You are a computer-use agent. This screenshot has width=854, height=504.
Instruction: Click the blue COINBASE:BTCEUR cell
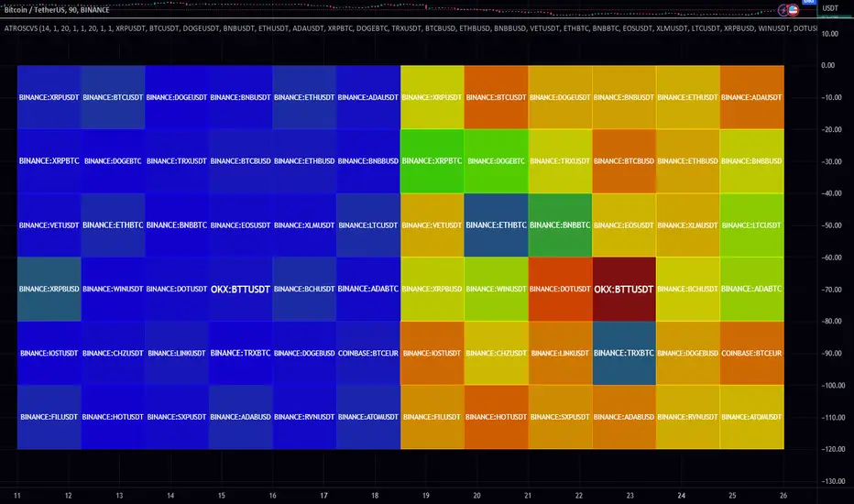coord(368,353)
